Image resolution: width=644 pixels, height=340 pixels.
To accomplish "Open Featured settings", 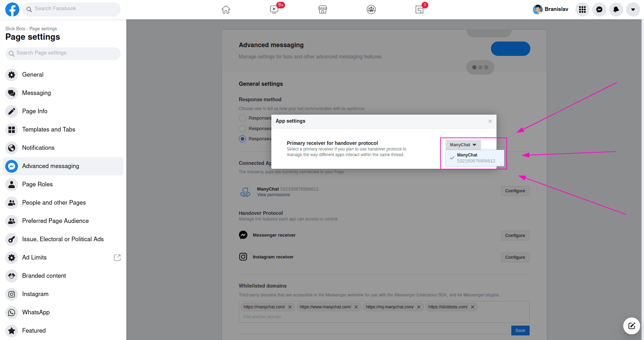I will point(63,331).
